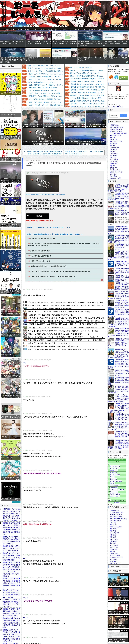Click comment text デジタル庁の存在価値ゼロやん
The image size is (129, 644).
click(36, 366)
